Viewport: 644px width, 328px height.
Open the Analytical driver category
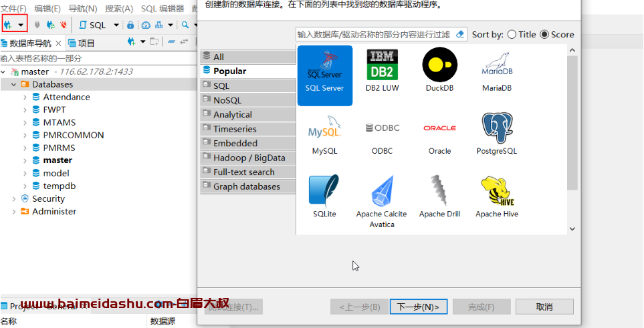coord(232,114)
